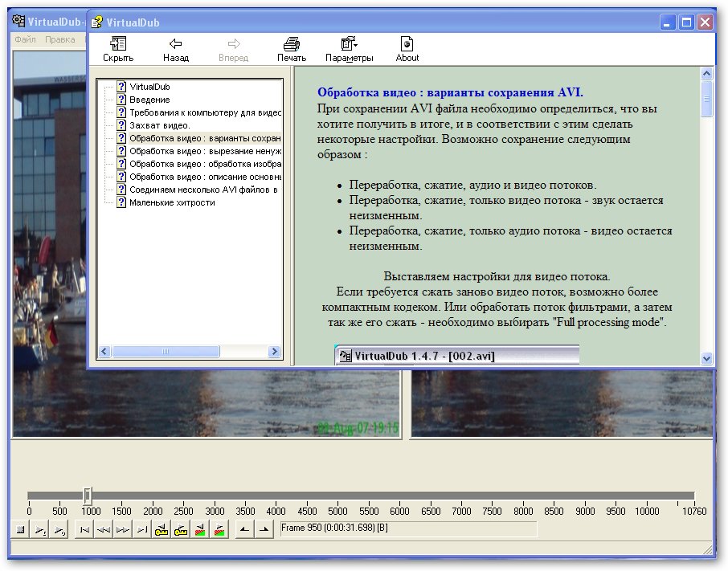Image resolution: width=728 pixels, height=571 pixels.
Task: Set the selection start mark-in
Action: 244,530
